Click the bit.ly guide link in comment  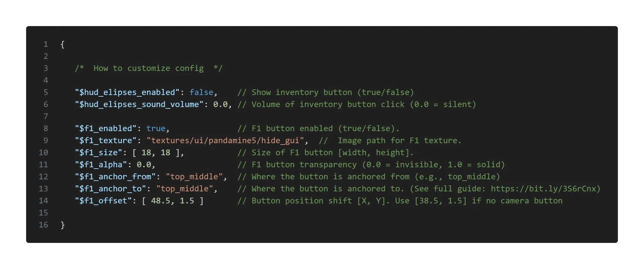coord(543,189)
